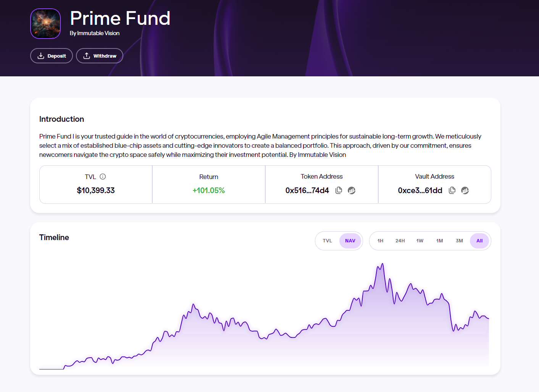Select the 24H time range

400,241
